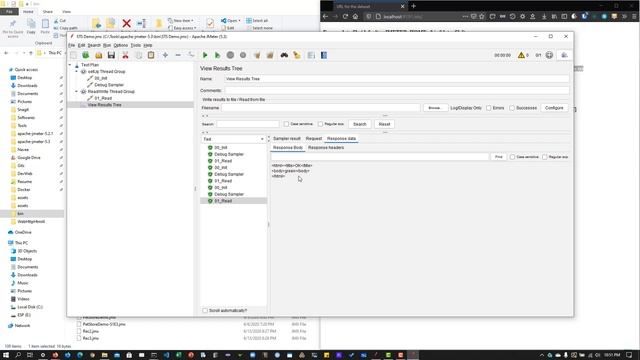Save the test plan with the floppy icon
640x360 pixels.
(111, 55)
